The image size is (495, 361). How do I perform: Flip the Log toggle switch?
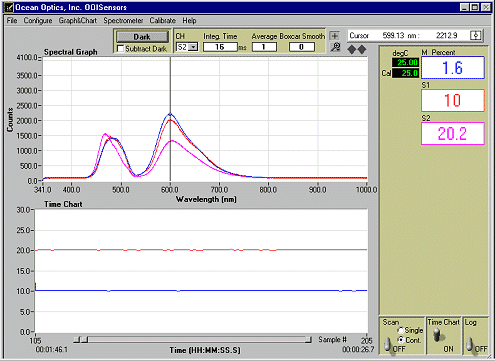point(470,344)
